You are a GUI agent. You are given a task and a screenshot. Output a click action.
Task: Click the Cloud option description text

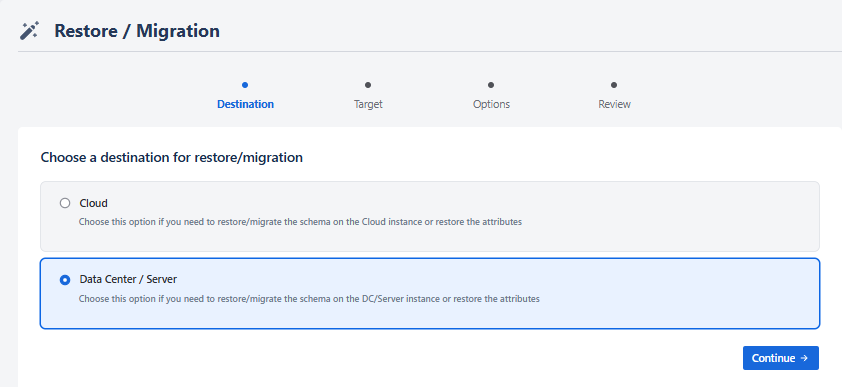(x=300, y=222)
